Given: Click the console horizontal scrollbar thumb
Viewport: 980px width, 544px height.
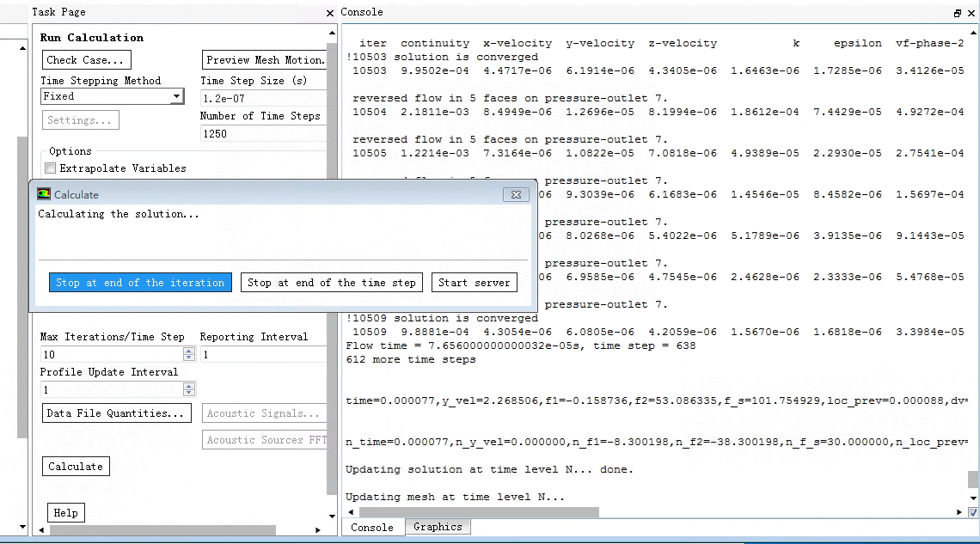Looking at the screenshot, I should [x=473, y=512].
